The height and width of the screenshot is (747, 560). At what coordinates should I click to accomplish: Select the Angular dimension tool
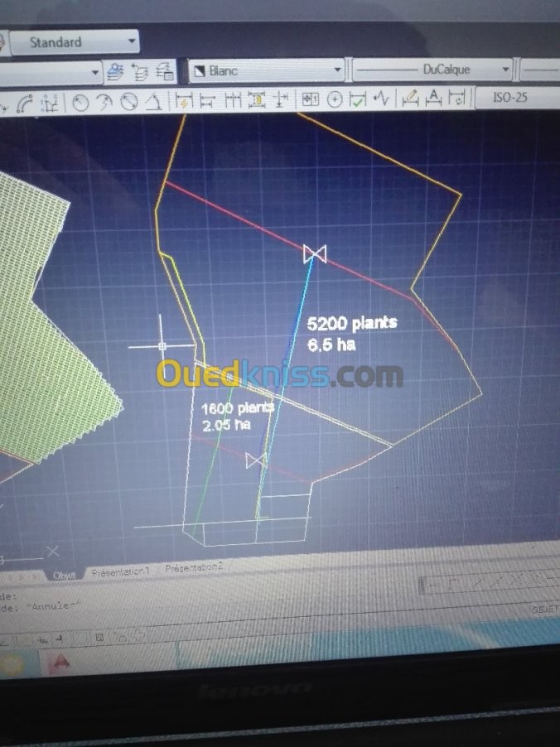[x=153, y=101]
